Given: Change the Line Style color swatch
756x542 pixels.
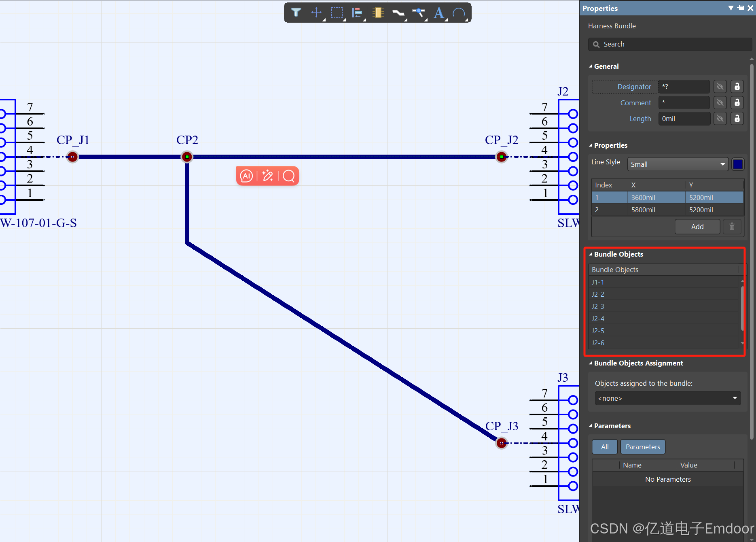Looking at the screenshot, I should 737,164.
